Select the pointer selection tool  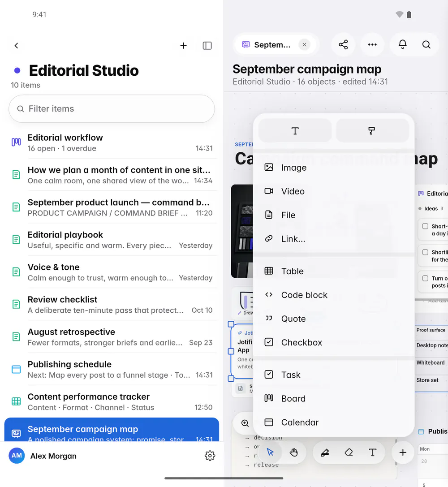tap(270, 453)
